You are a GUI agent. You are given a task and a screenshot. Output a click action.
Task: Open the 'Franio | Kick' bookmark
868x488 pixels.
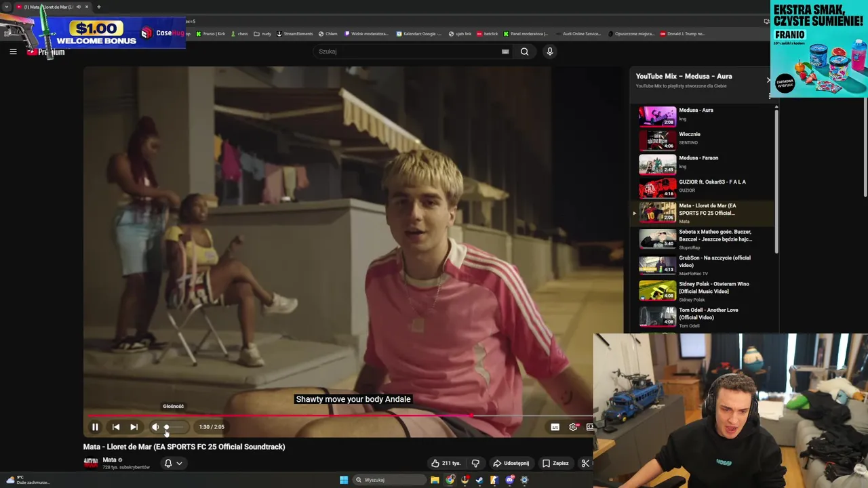pos(211,34)
